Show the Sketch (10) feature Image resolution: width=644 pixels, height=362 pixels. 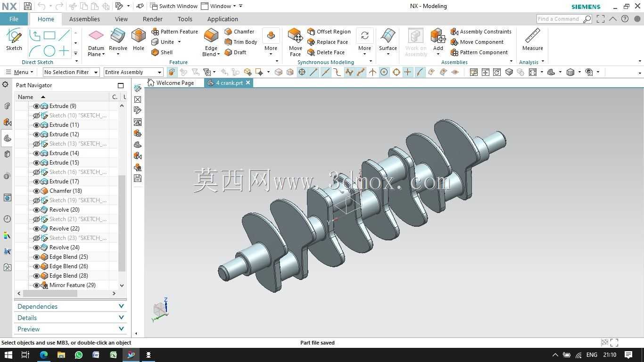[x=36, y=115]
